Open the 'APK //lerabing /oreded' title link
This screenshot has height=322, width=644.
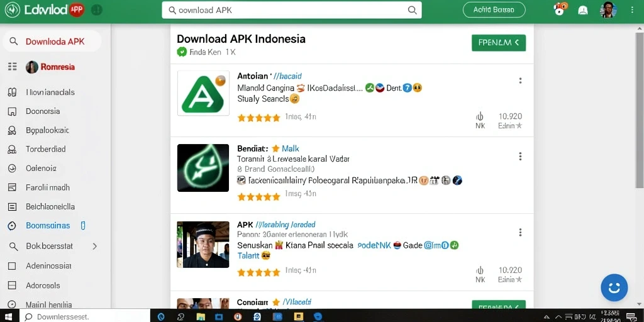276,225
